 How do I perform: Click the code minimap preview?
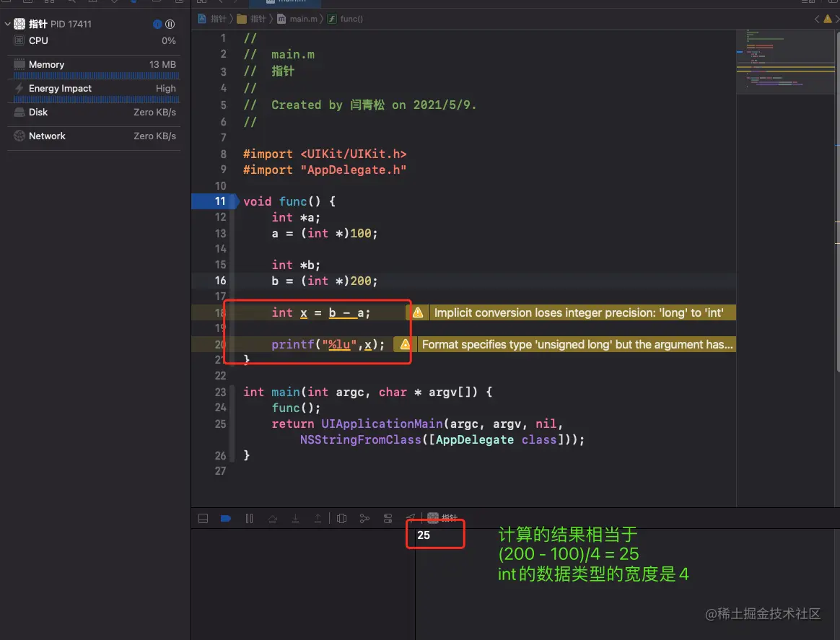pyautogui.click(x=785, y=61)
